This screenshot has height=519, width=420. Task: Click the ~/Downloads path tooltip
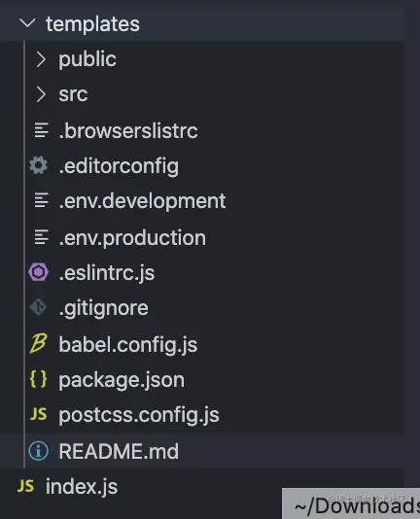(x=351, y=503)
